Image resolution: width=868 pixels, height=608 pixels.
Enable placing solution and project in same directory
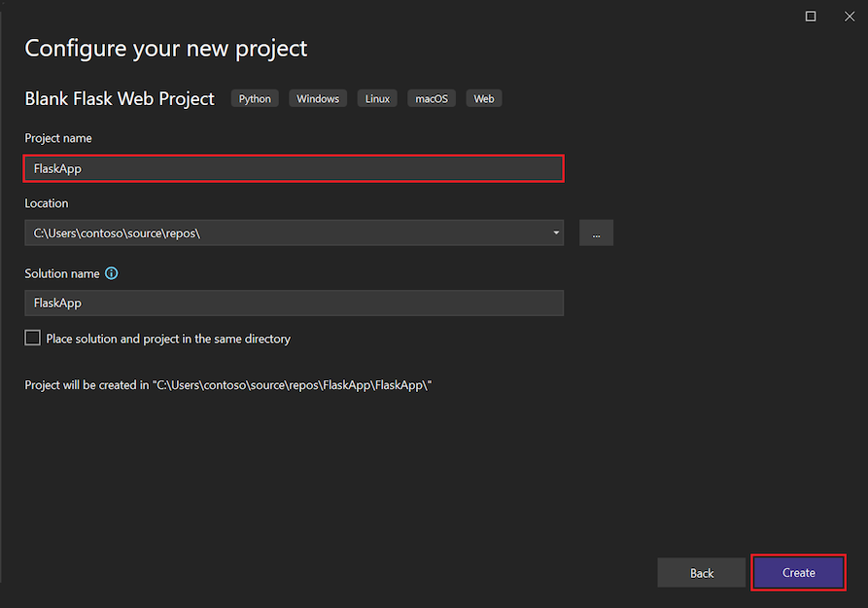32,338
